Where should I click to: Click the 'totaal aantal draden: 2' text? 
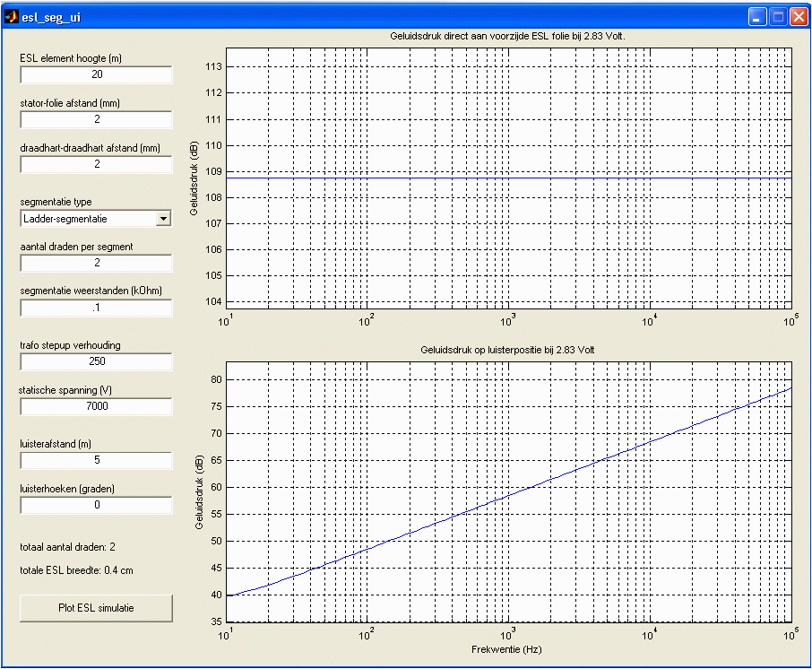(67, 547)
